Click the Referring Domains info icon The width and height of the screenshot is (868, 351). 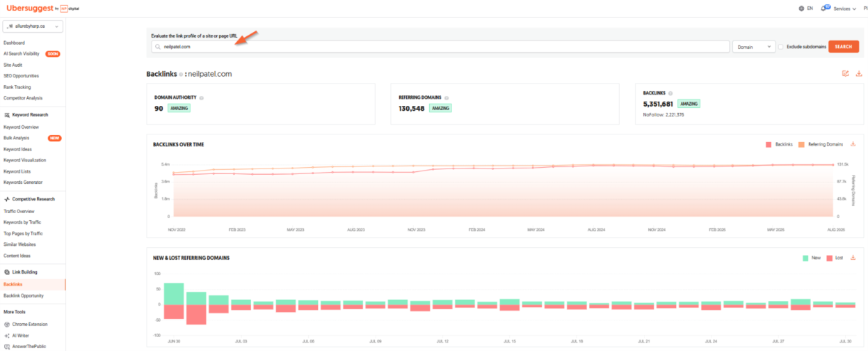coord(447,98)
